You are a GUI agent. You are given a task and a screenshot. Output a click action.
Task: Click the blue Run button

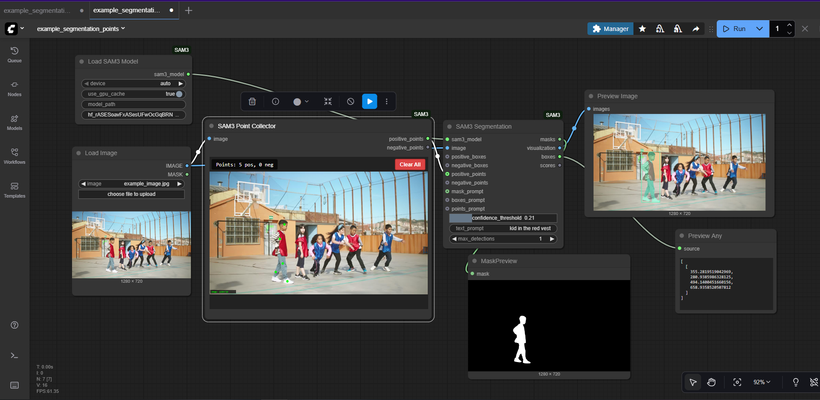(x=734, y=29)
